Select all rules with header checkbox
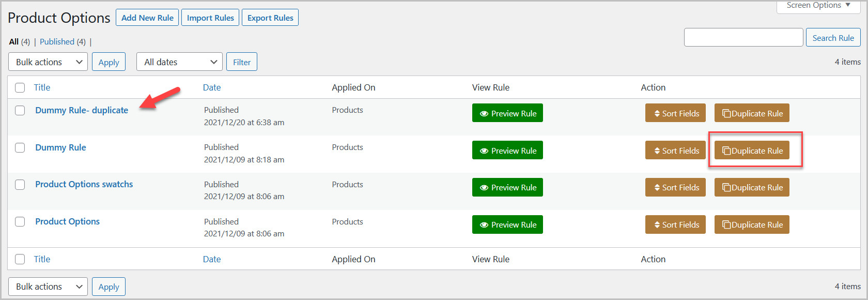Screen dimensions: 868x300 (x=20, y=87)
